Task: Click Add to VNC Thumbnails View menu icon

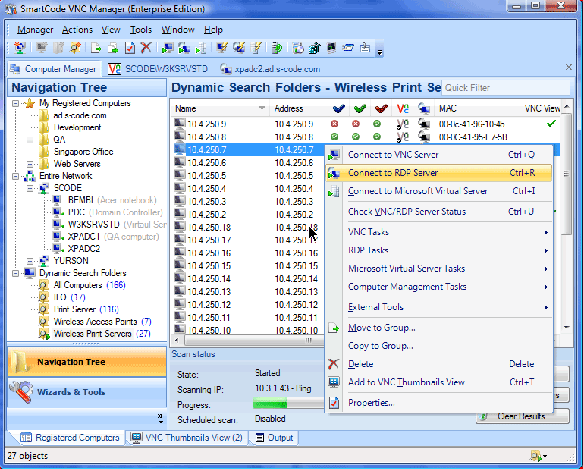Action: 334,382
